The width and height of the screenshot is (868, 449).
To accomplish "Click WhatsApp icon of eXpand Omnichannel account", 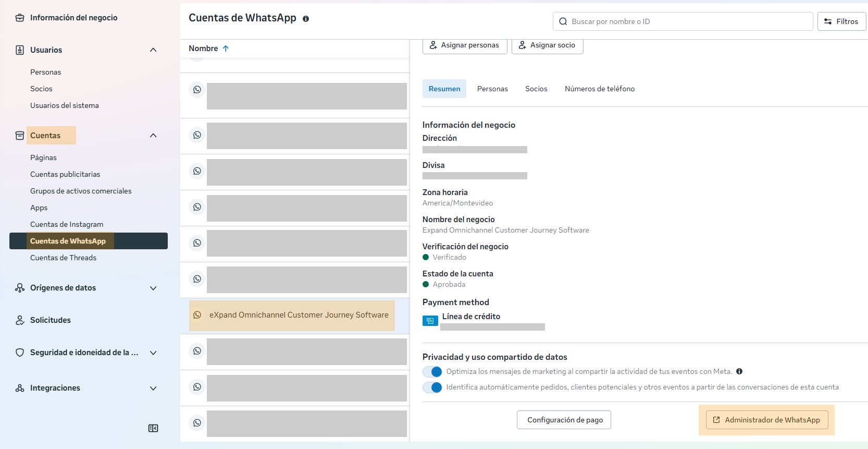I will pyautogui.click(x=197, y=315).
